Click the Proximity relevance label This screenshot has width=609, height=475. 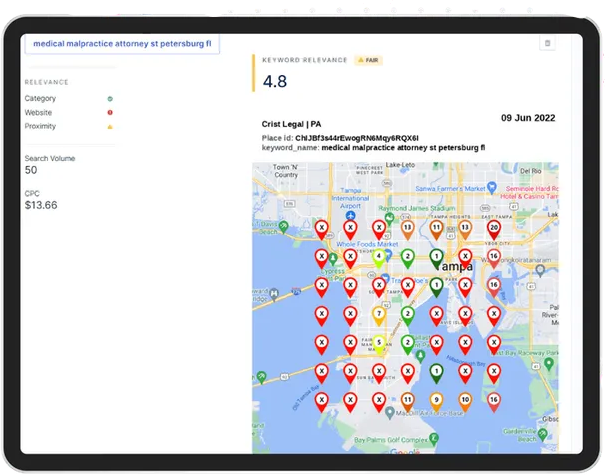40,126
